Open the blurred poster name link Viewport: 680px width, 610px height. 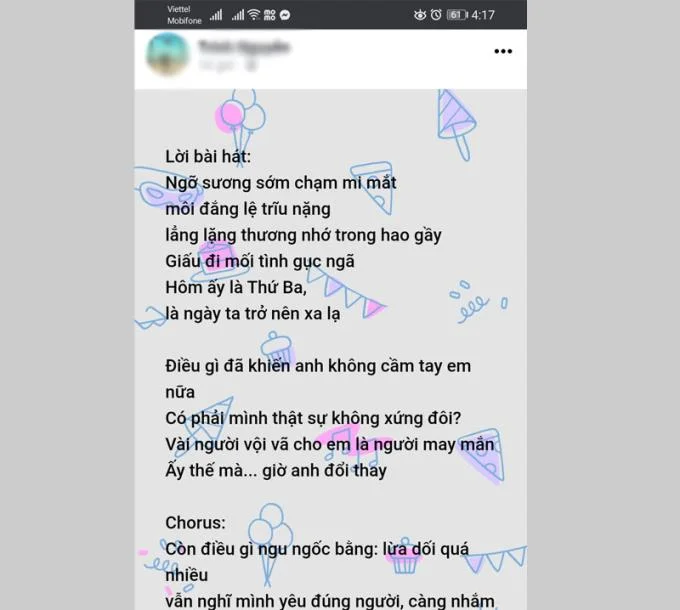tap(244, 46)
